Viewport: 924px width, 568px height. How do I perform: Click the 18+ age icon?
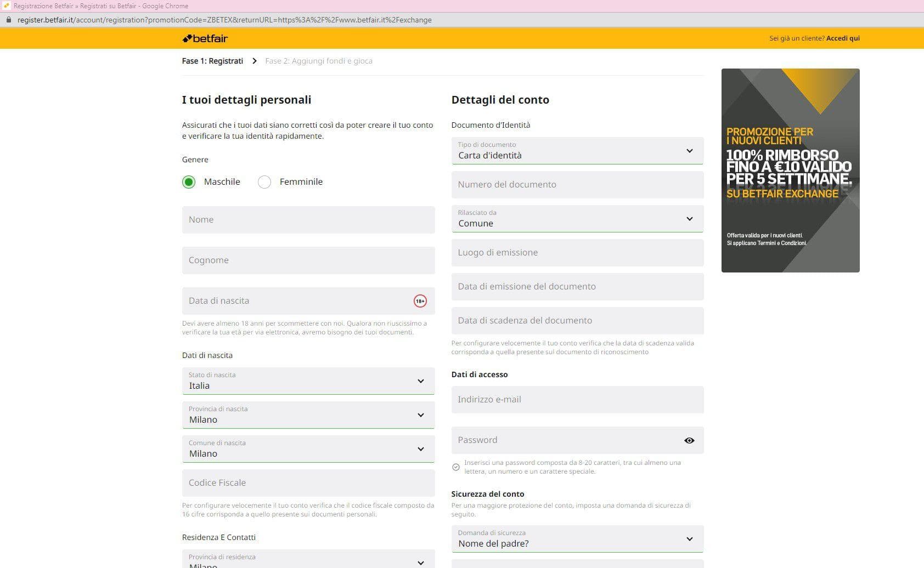(x=420, y=301)
